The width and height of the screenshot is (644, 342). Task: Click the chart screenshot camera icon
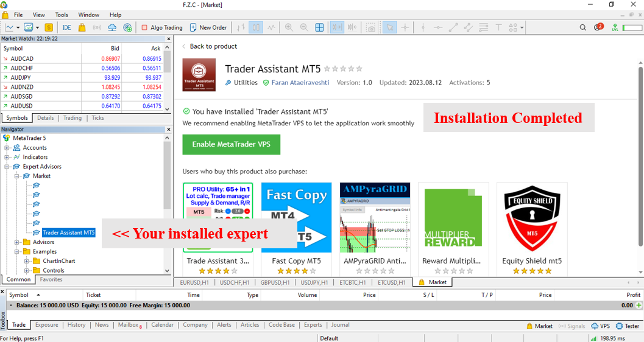pyautogui.click(x=371, y=27)
